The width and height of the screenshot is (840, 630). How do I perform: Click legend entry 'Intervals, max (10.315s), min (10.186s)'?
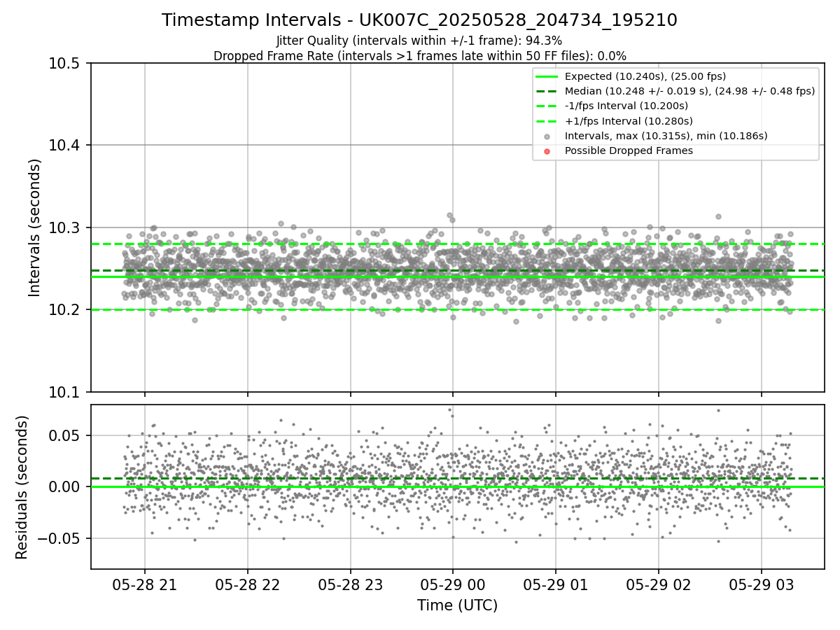tap(666, 136)
